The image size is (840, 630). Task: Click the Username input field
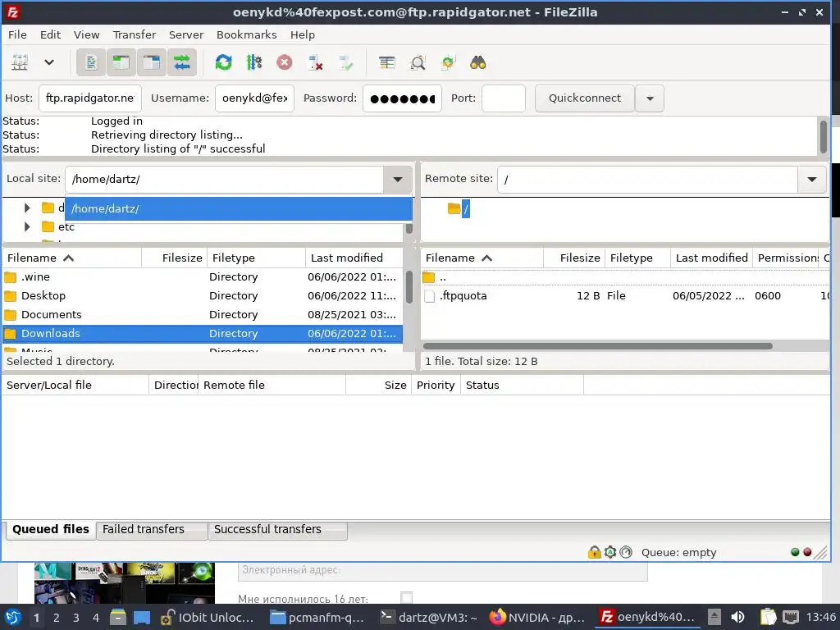click(x=254, y=98)
